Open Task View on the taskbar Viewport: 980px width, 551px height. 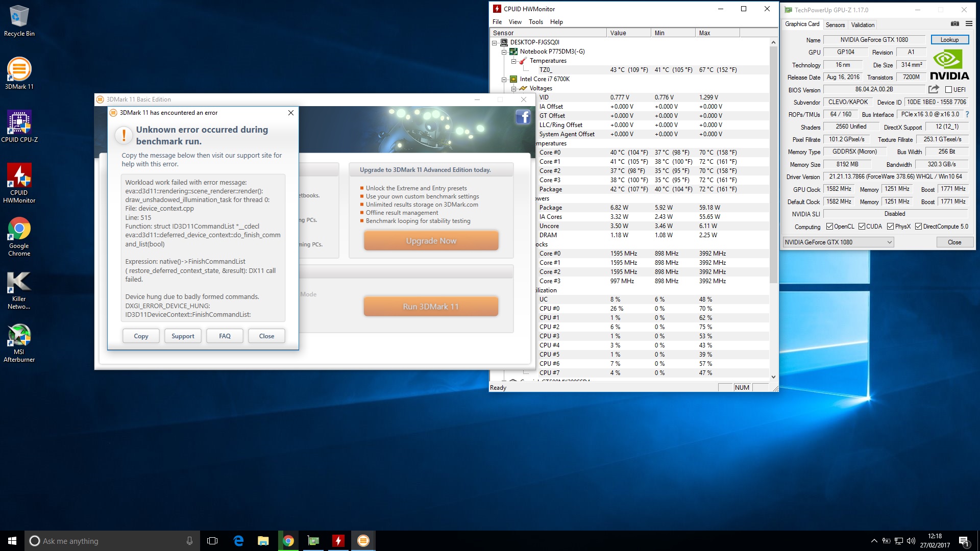coord(212,541)
